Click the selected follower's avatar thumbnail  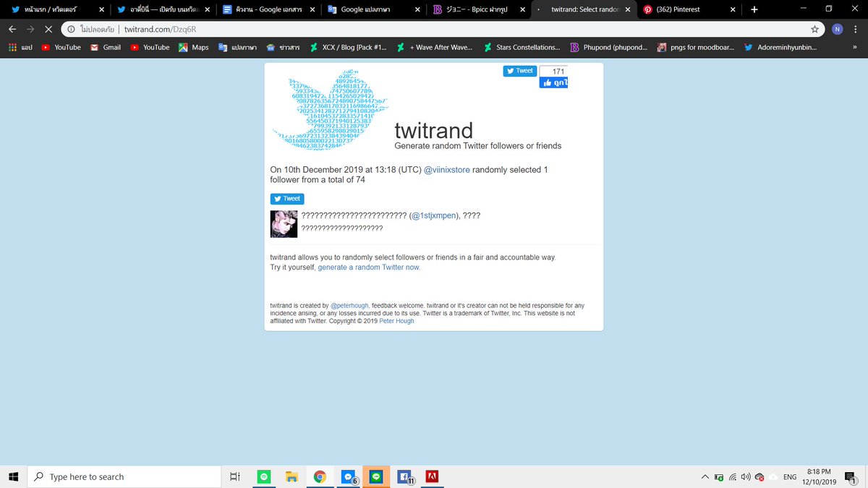point(284,224)
